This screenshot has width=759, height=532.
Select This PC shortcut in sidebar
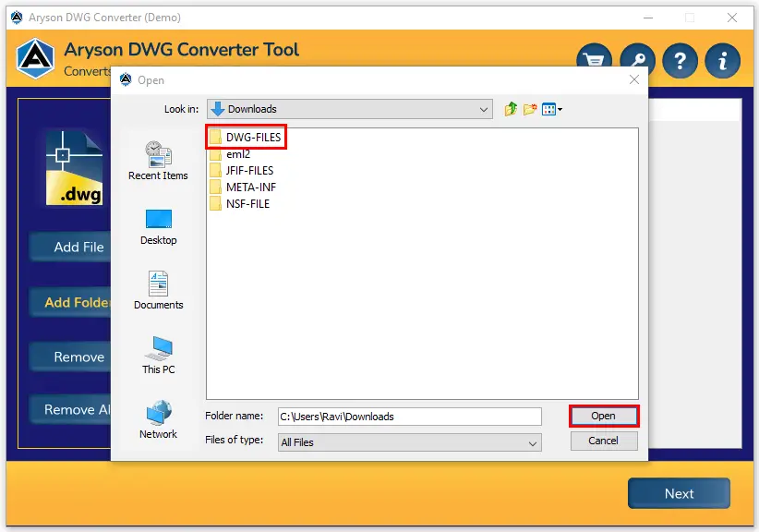(x=158, y=355)
